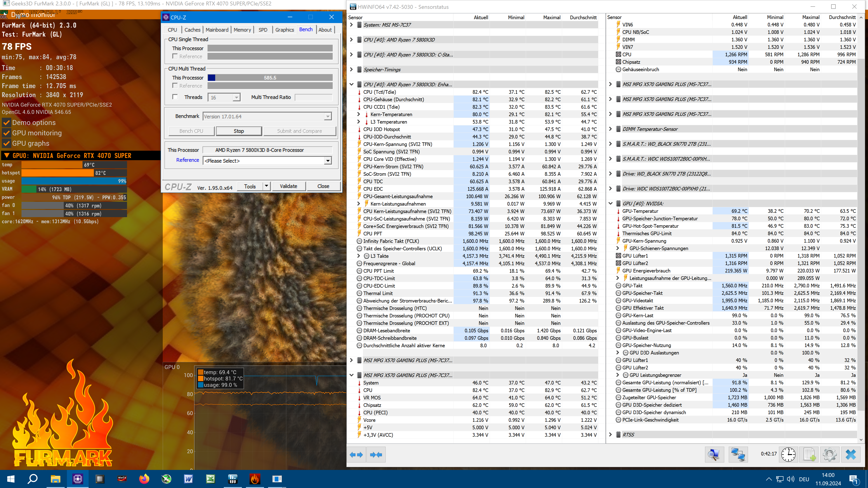Switch to the Graphics tab in CPU-Z
This screenshot has width=868, height=488.
click(x=284, y=30)
